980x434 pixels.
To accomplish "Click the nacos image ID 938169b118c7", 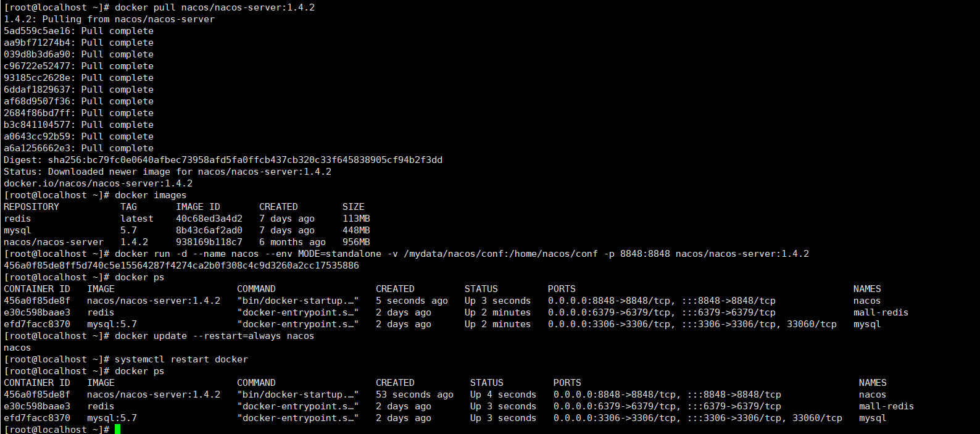I will click(x=209, y=242).
